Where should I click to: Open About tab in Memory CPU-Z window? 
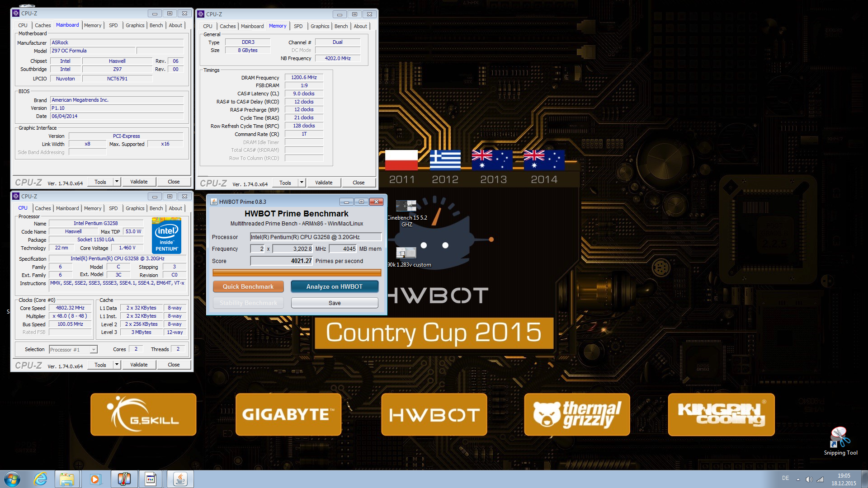point(360,26)
